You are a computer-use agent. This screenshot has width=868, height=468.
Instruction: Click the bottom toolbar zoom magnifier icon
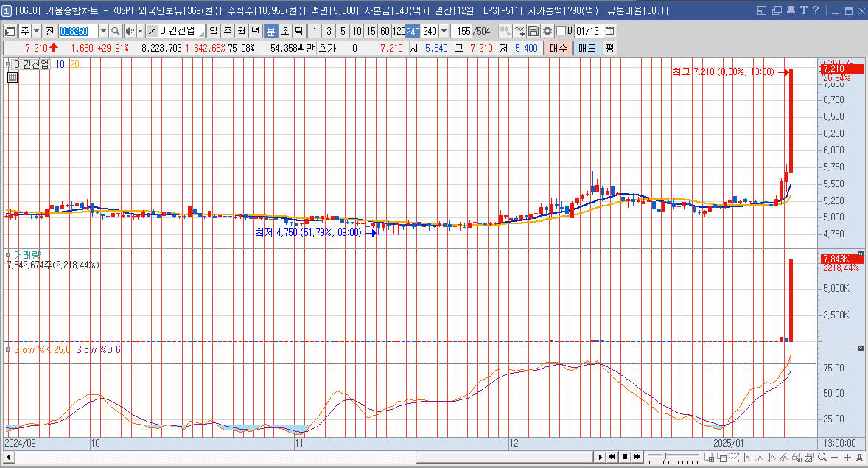[822, 457]
